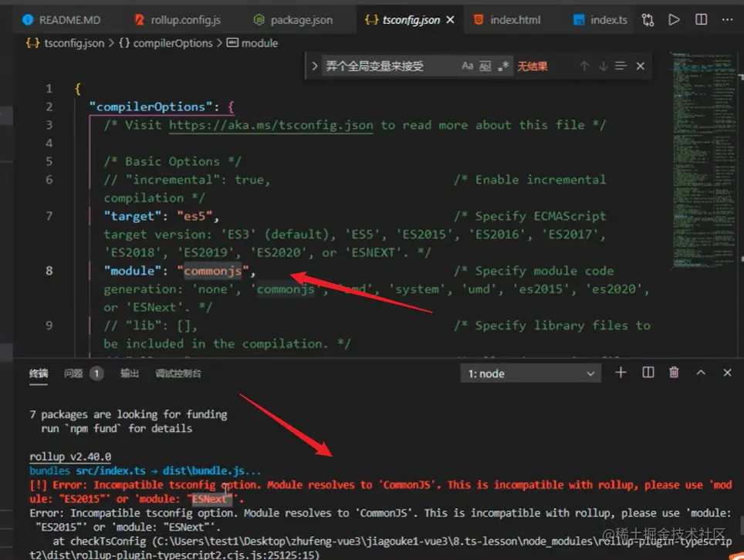Expand the replace field in find widget
Viewport: 744px width, 560px height.
tap(314, 66)
